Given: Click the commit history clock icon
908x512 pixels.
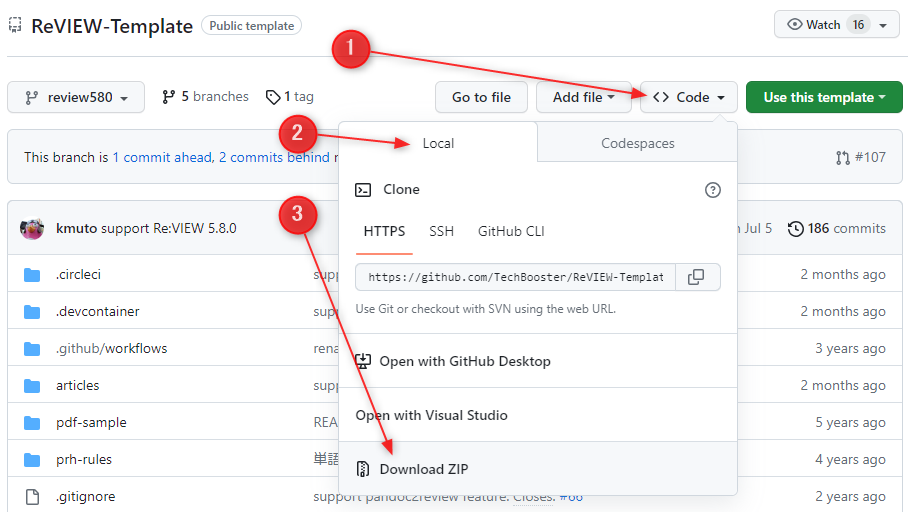Looking at the screenshot, I should (796, 229).
